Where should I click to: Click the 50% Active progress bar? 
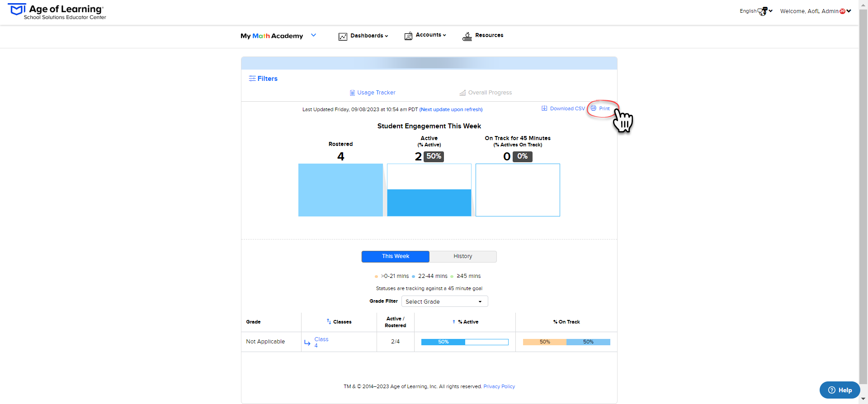[x=464, y=342]
